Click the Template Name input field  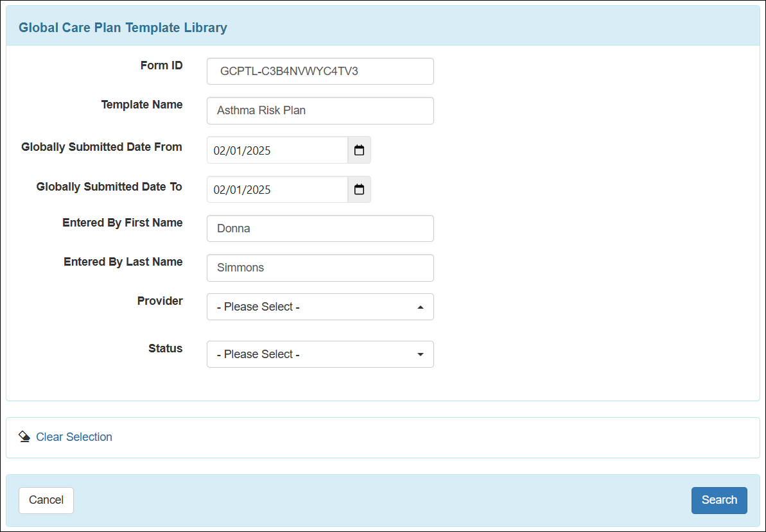pyautogui.click(x=320, y=110)
